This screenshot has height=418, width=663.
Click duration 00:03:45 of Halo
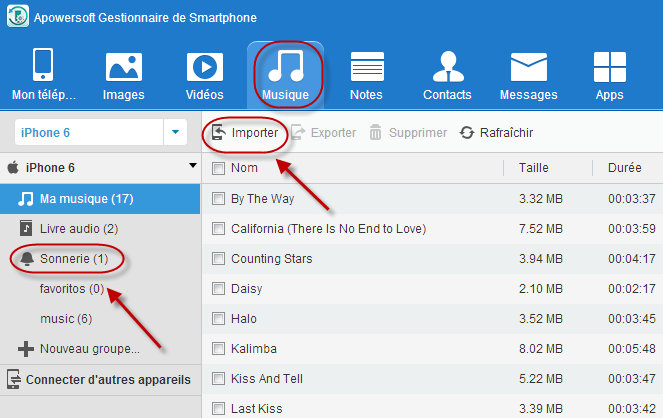pyautogui.click(x=632, y=319)
